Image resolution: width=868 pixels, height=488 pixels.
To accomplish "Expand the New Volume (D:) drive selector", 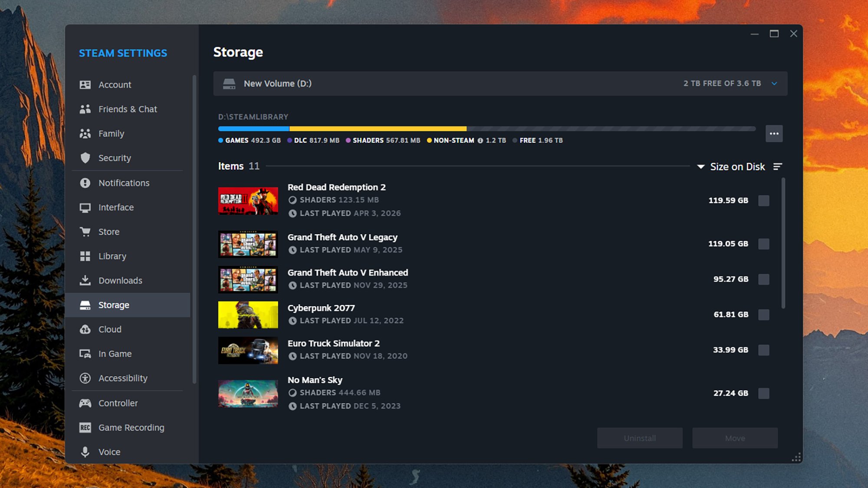I will 775,83.
